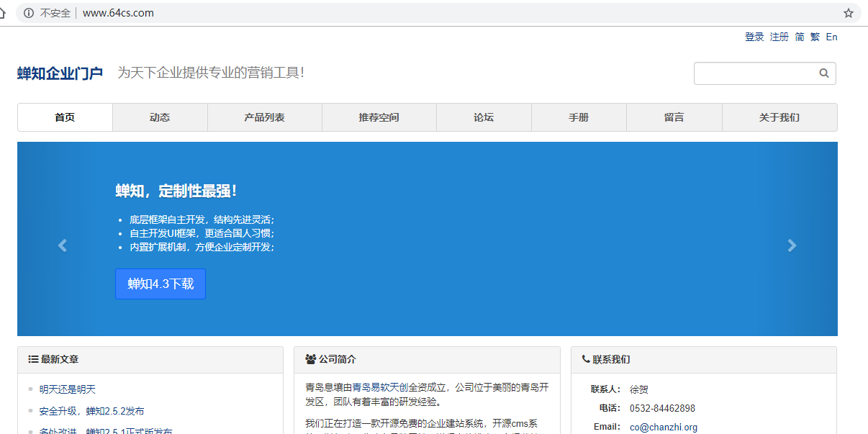Open the 首页 navigation tab
868x434 pixels.
click(x=65, y=117)
